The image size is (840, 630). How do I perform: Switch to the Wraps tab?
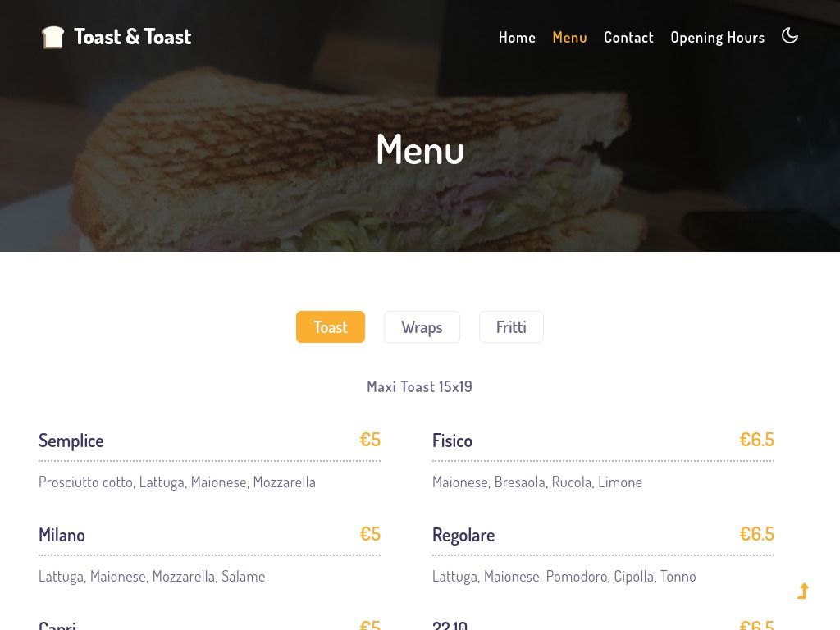pos(422,326)
